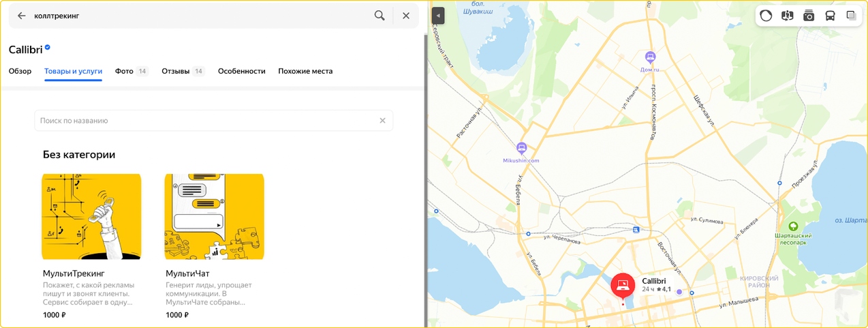
Task: Go to the Особенности tab
Action: pyautogui.click(x=241, y=71)
